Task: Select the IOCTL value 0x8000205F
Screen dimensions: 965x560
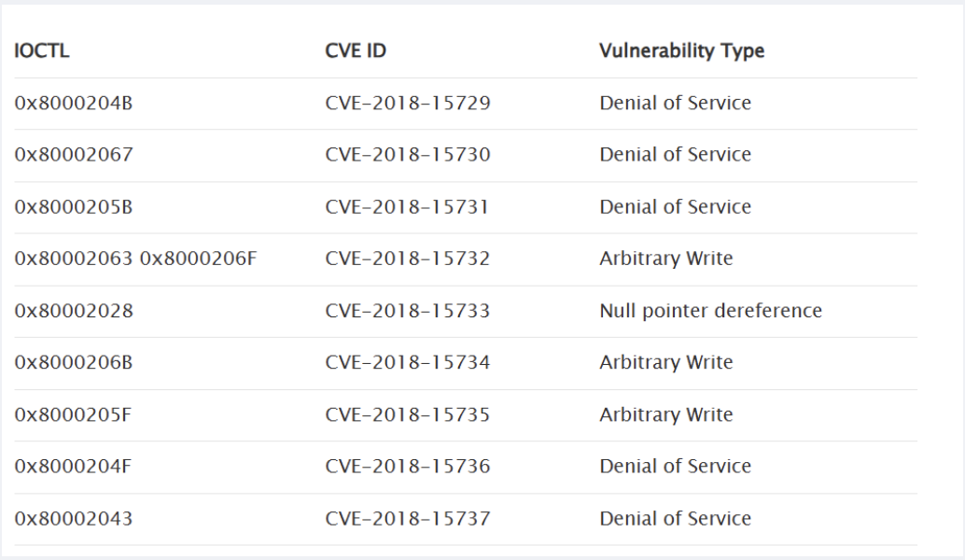Action: coord(73,414)
